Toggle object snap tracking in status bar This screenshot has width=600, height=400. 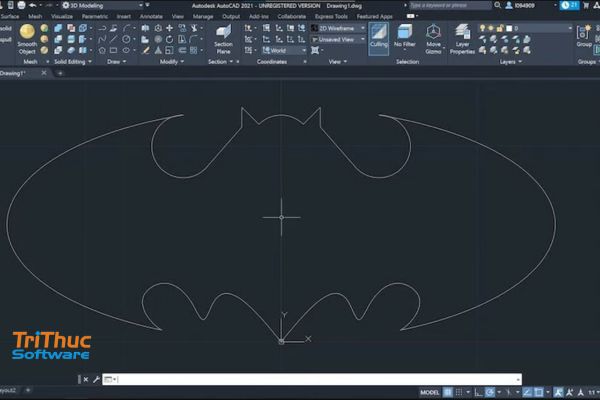[x=527, y=392]
